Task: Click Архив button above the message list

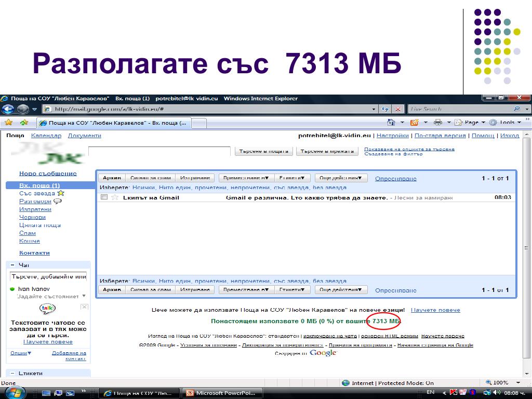Action: pyautogui.click(x=112, y=178)
